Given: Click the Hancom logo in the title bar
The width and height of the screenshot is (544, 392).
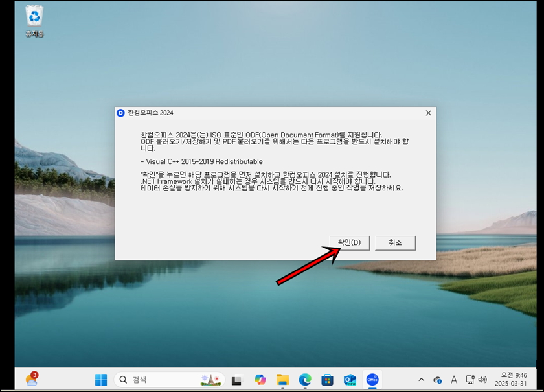Looking at the screenshot, I should [x=120, y=113].
